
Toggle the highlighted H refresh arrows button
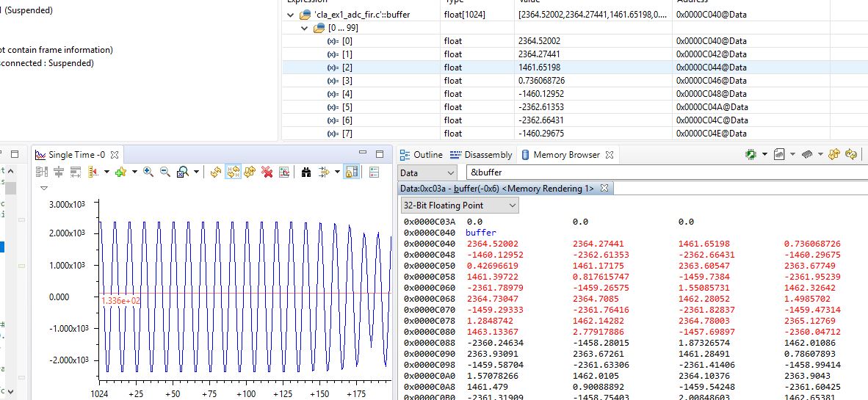(233, 172)
